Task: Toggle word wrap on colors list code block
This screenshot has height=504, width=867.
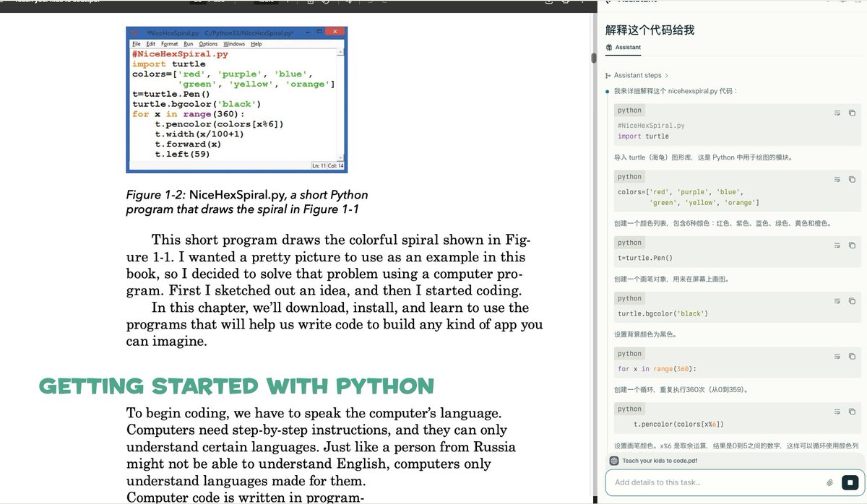Action: (837, 179)
